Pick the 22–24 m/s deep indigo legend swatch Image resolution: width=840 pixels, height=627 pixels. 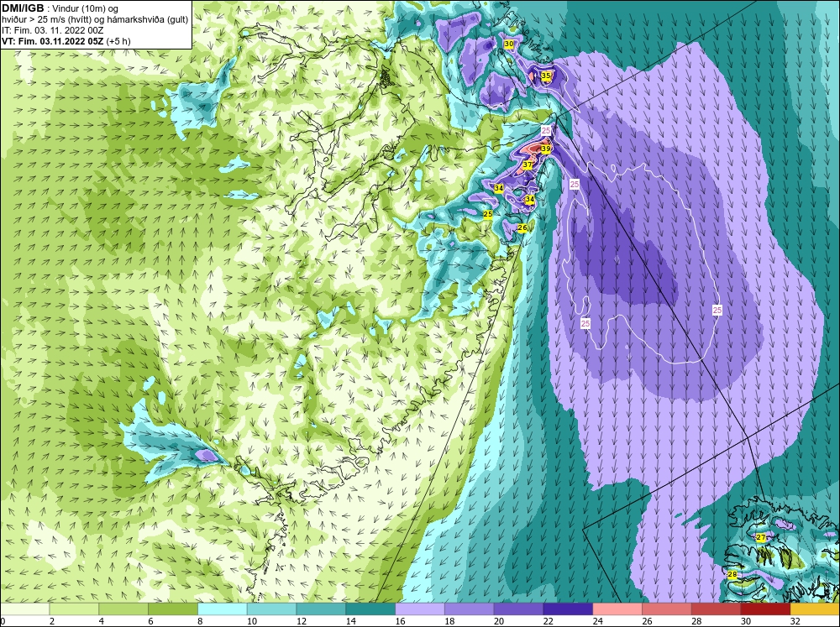click(568, 609)
